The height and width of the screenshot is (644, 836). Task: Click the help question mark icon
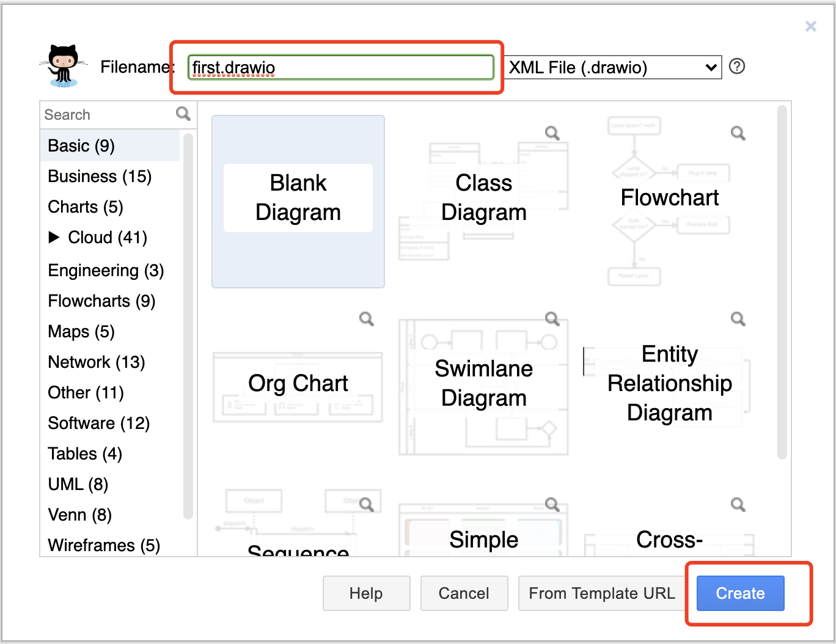[737, 66]
